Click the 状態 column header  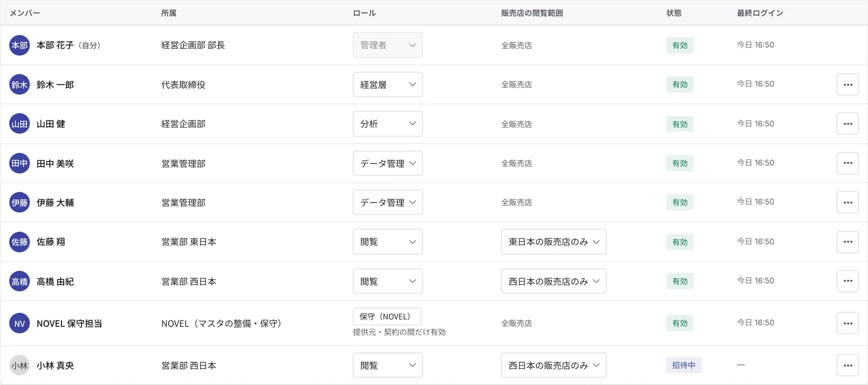(x=674, y=13)
